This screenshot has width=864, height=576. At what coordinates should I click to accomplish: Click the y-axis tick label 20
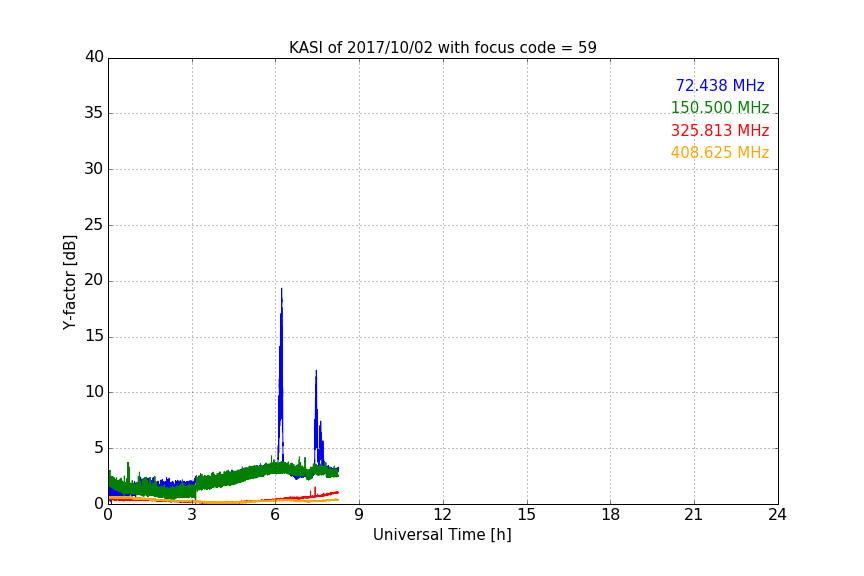[94, 280]
